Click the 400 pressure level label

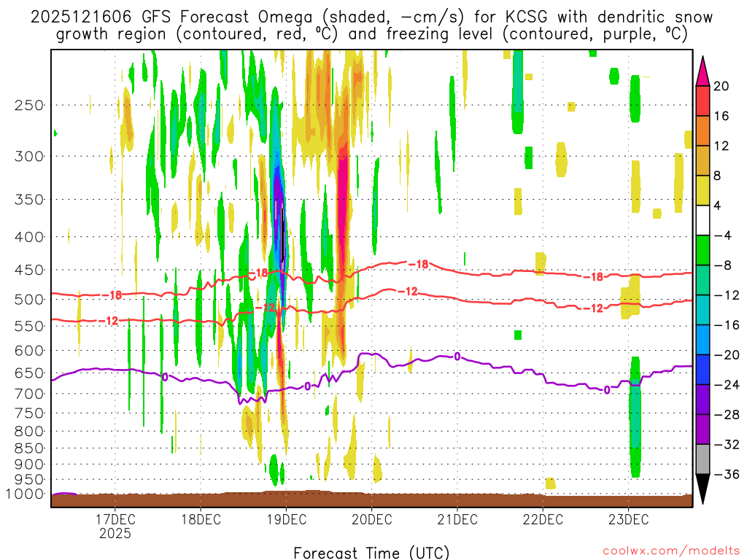point(29,237)
